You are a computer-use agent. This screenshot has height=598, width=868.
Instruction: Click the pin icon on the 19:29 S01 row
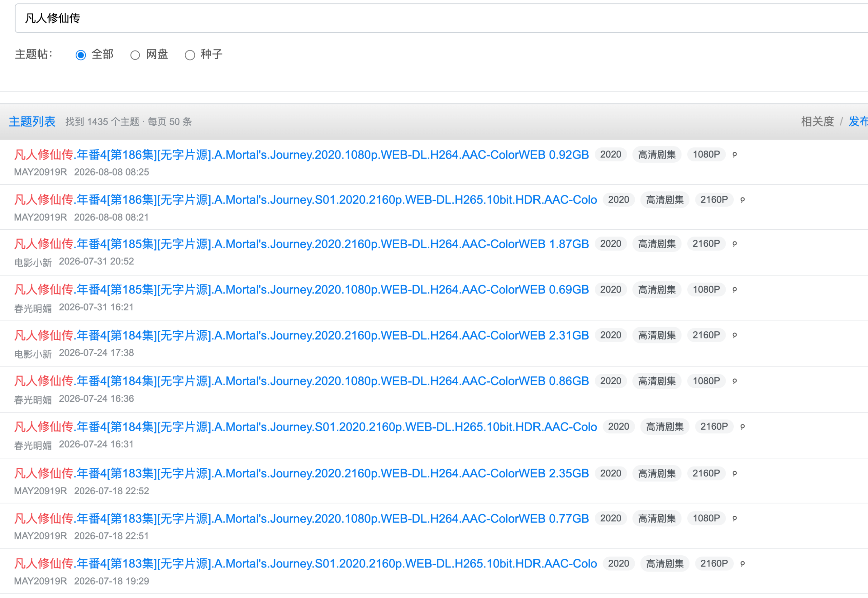click(743, 563)
